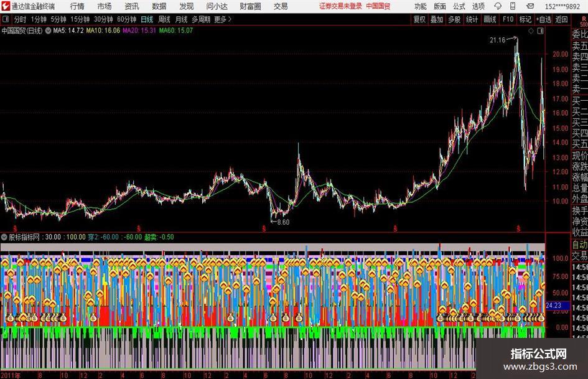Toggle the side panel icon at chart top right
The width and height of the screenshot is (588, 379).
tap(540, 31)
